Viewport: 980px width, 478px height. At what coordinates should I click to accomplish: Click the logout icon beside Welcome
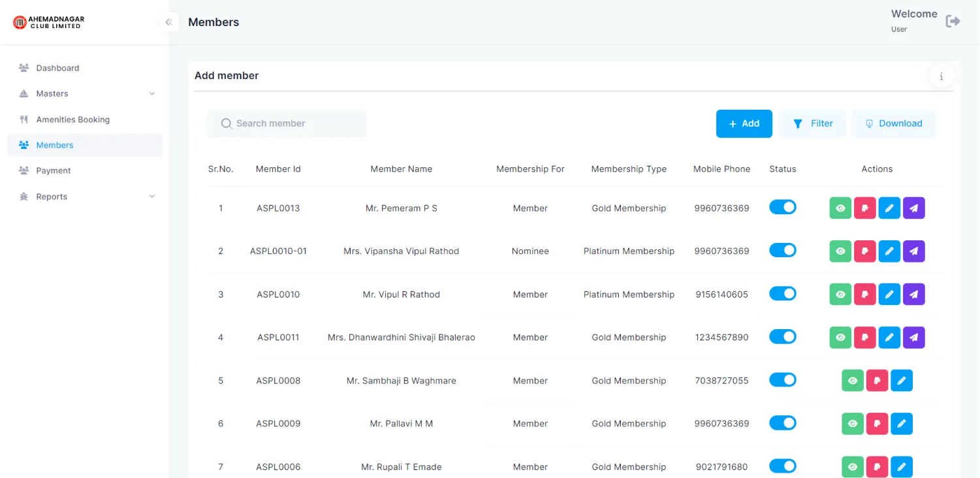pos(953,21)
